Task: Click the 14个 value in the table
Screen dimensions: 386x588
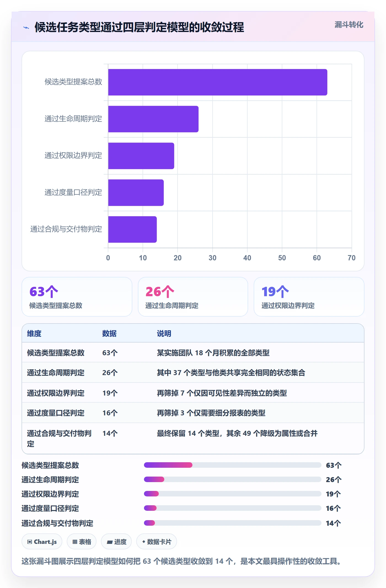Action: click(x=110, y=433)
